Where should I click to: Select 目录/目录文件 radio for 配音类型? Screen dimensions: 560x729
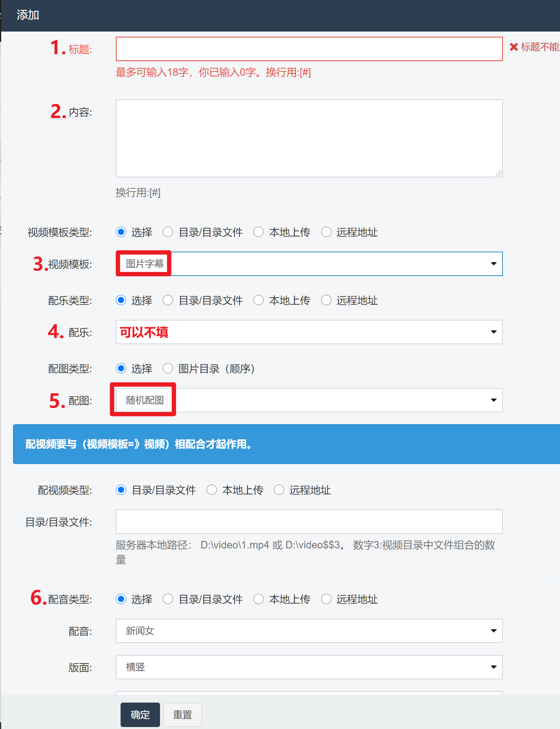coord(168,599)
